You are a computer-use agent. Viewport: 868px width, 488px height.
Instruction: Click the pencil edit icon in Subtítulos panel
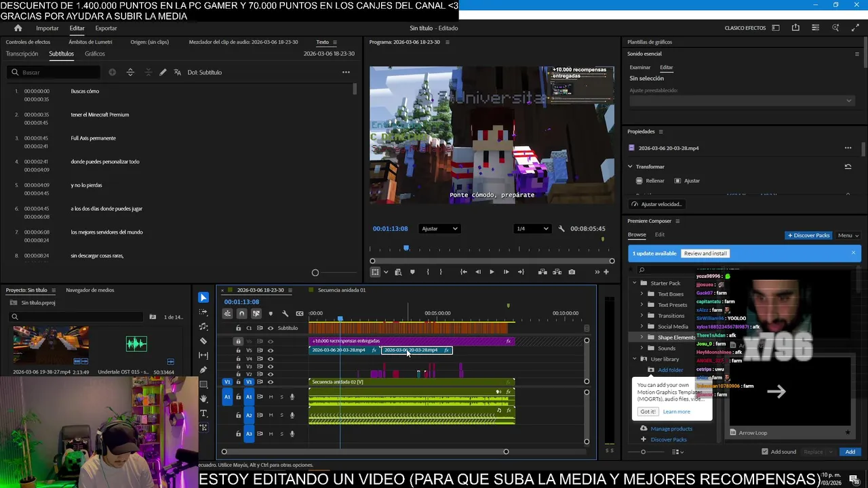coord(163,72)
